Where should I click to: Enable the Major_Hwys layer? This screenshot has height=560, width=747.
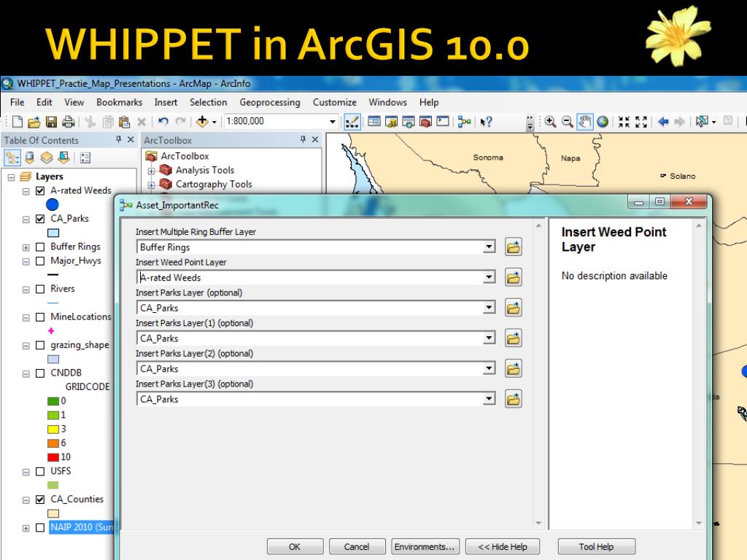[x=41, y=261]
